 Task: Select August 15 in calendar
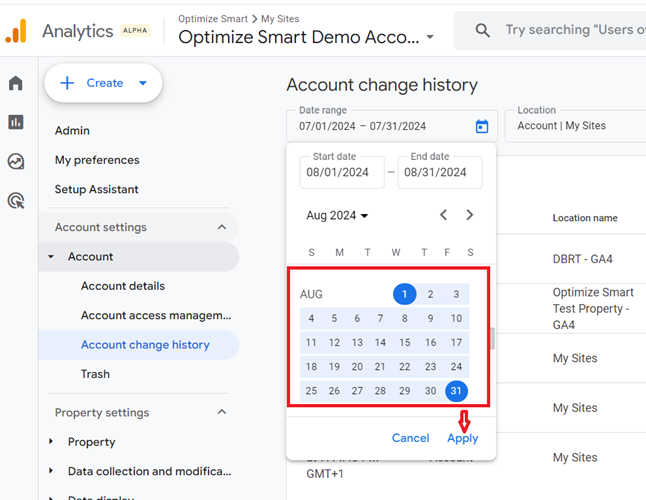pyautogui.click(x=405, y=342)
